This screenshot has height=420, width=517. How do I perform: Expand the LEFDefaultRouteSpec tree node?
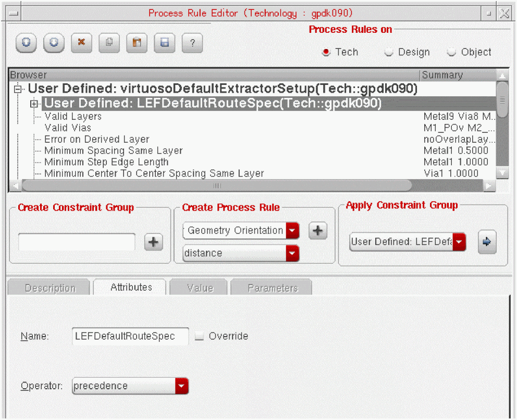34,104
